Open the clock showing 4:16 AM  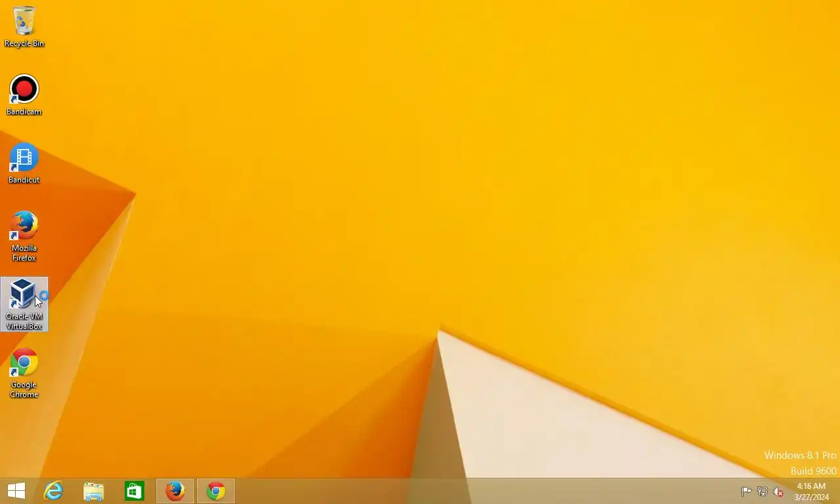coord(811,492)
